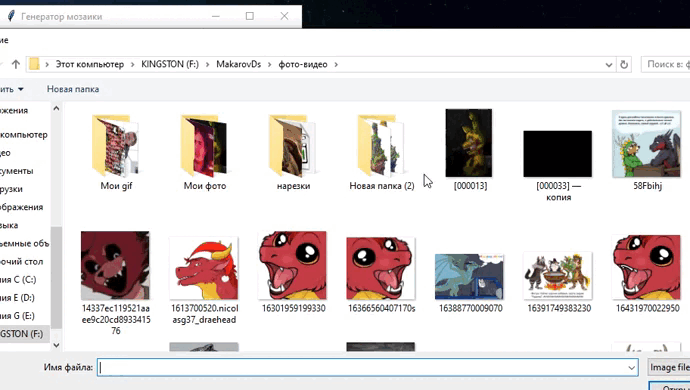
Task: Expand chevron after фото-видео in path
Action: [336, 65]
